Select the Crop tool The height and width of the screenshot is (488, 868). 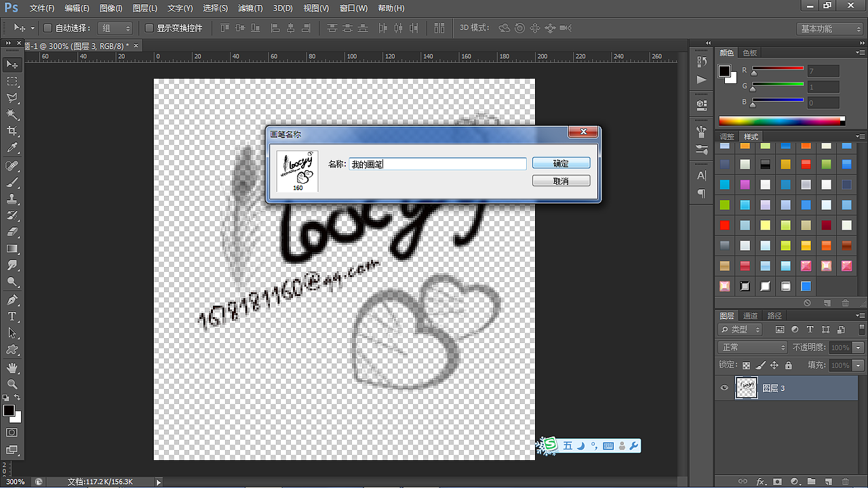(x=12, y=131)
